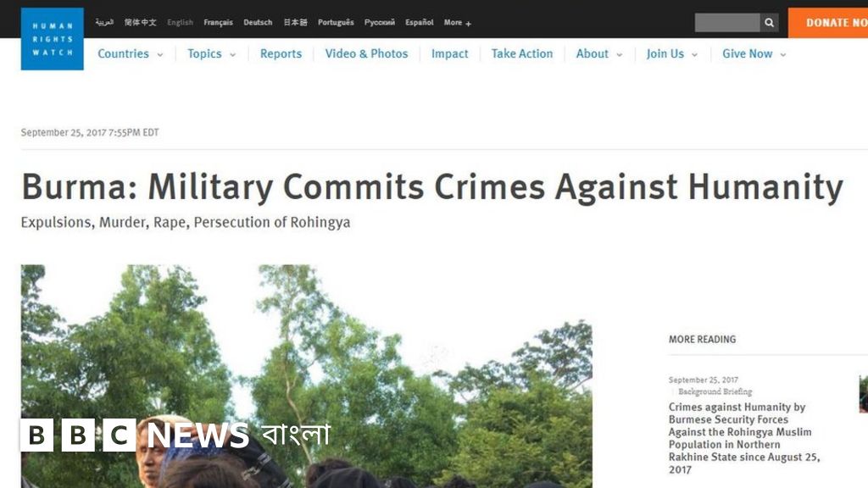Expand the Countries dropdown chevron

coord(160,54)
